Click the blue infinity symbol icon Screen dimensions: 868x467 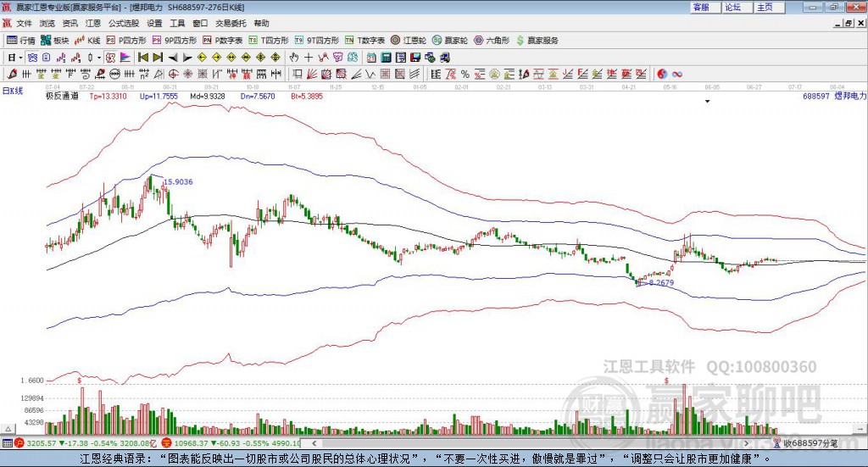click(677, 74)
